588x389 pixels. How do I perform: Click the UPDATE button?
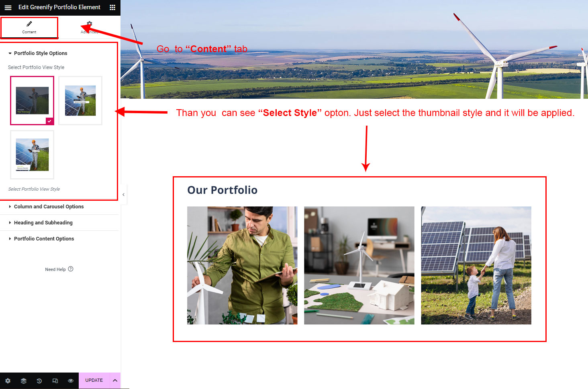click(94, 381)
